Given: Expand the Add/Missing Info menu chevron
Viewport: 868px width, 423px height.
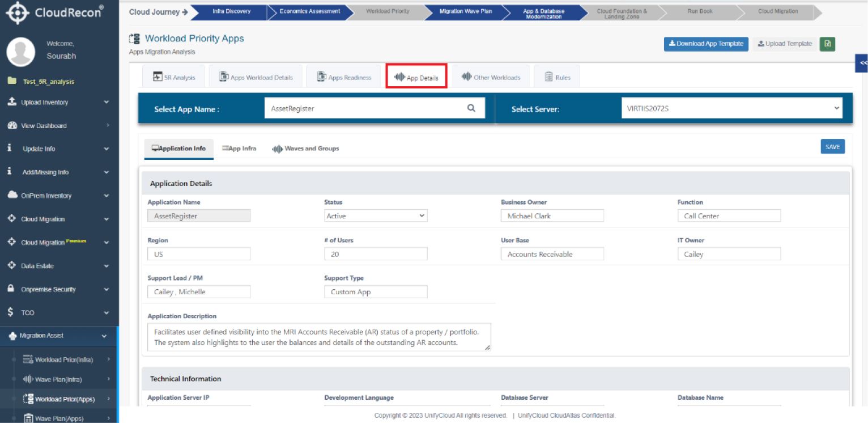Looking at the screenshot, I should (x=107, y=172).
